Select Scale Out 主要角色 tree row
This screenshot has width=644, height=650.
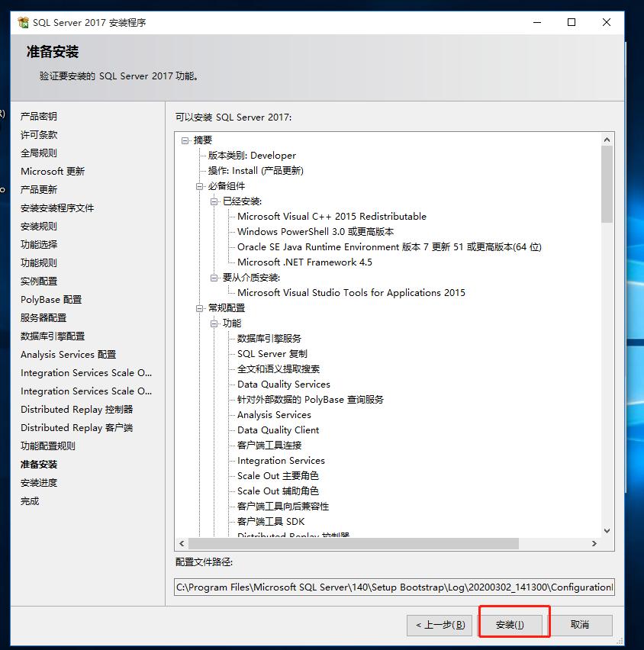point(278,476)
